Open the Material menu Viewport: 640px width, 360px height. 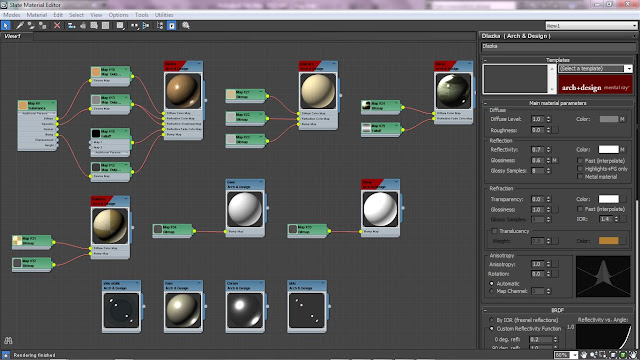click(x=37, y=15)
